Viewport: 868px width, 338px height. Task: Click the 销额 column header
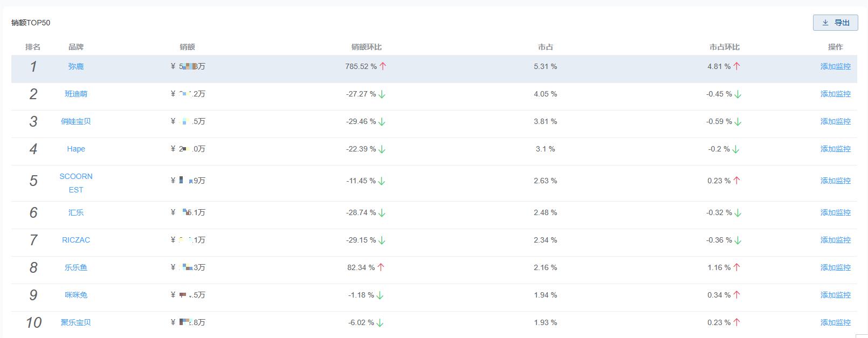pyautogui.click(x=187, y=47)
